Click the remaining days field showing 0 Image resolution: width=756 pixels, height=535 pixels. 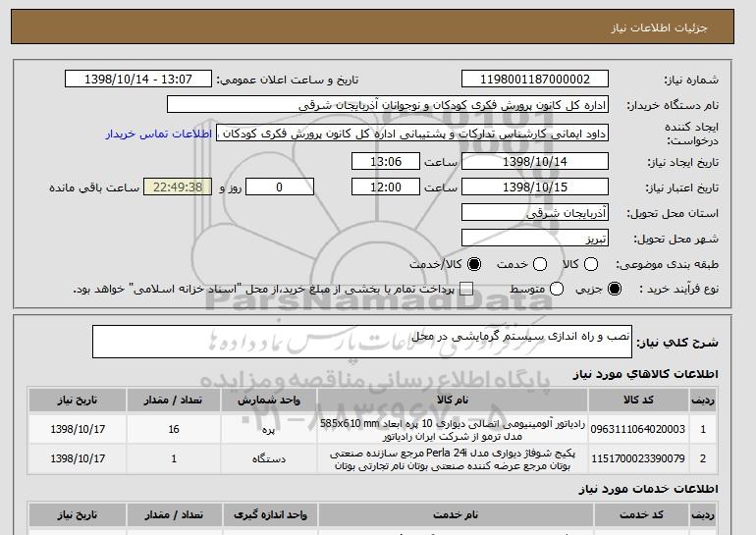280,187
